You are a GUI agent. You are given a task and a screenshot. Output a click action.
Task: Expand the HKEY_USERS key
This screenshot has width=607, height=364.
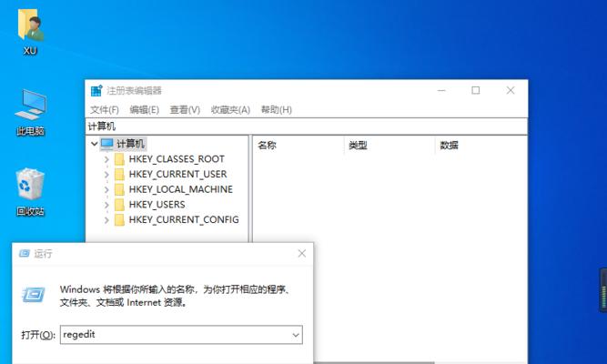pos(106,205)
